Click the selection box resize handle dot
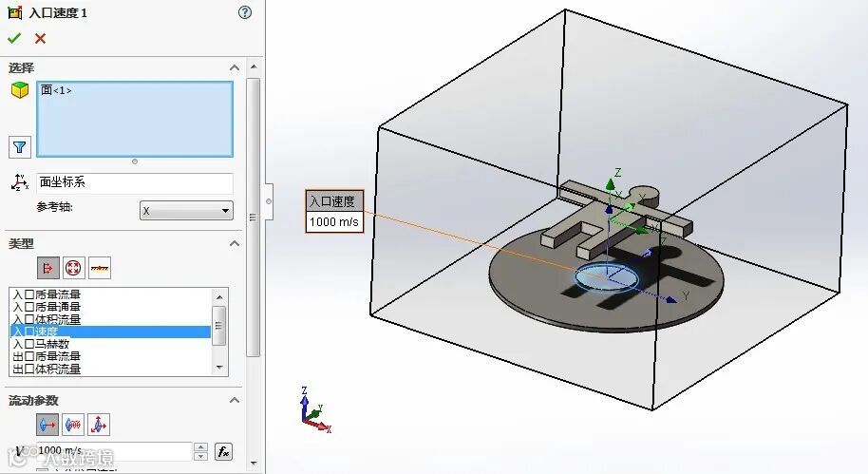The image size is (868, 474). 135,161
